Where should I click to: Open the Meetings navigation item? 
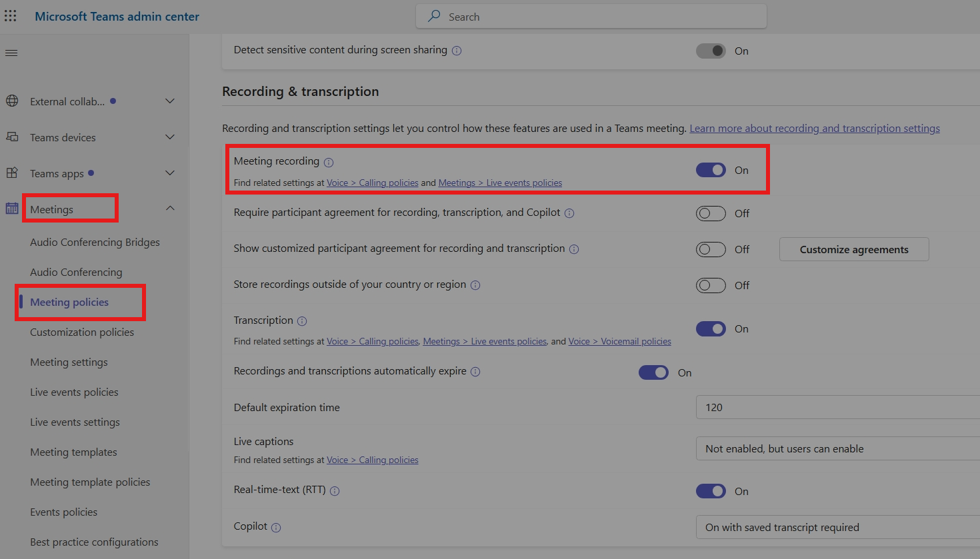click(51, 209)
